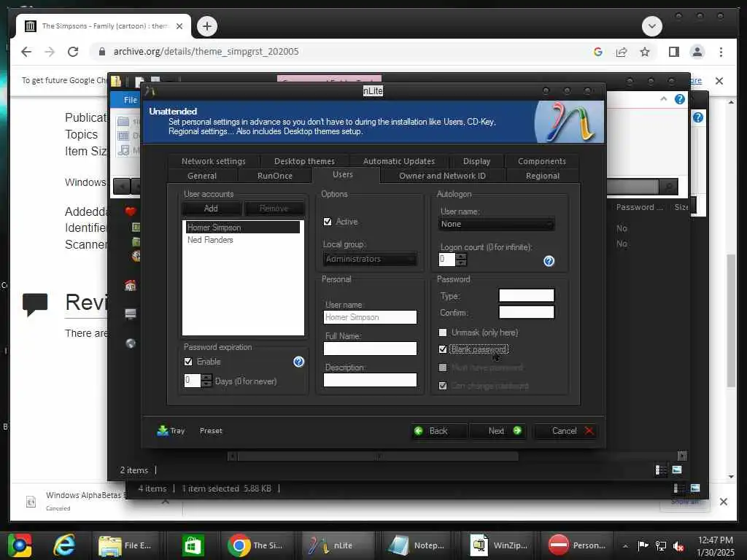Reload the archive.org page
Viewport: 747px width, 560px height.
point(73,52)
